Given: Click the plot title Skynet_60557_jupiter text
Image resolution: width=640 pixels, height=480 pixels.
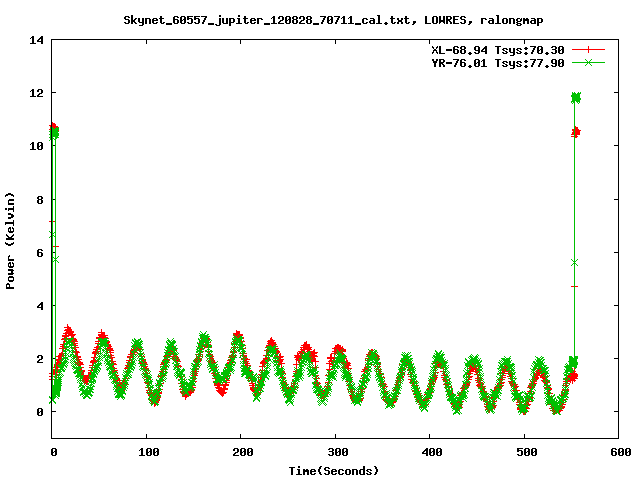Looking at the screenshot, I should coord(333,20).
